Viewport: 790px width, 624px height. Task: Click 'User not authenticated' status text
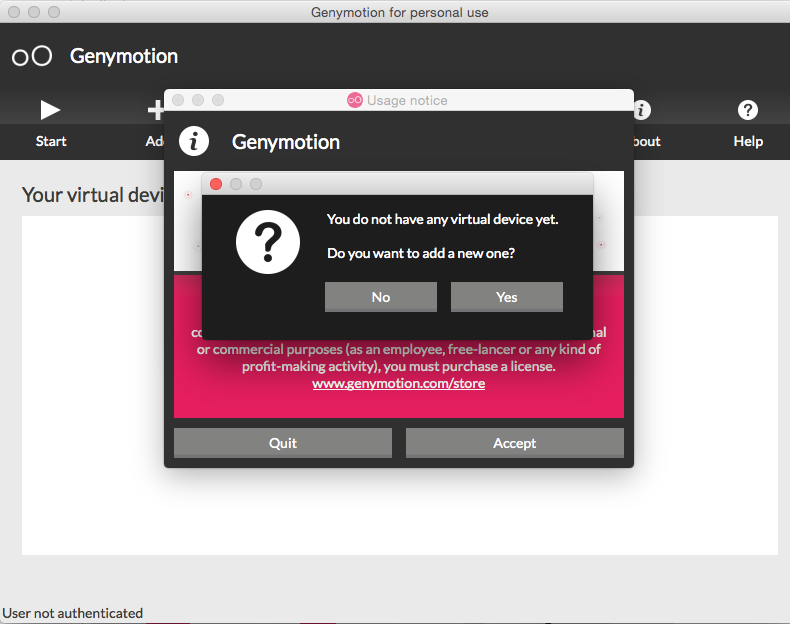click(73, 613)
